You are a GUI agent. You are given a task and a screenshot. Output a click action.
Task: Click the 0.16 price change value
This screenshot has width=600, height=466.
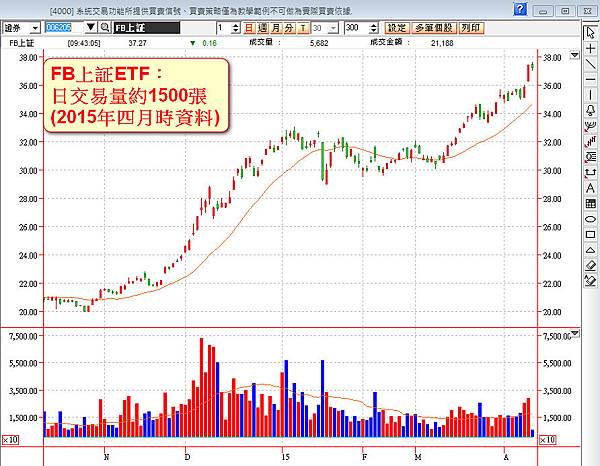[209, 43]
